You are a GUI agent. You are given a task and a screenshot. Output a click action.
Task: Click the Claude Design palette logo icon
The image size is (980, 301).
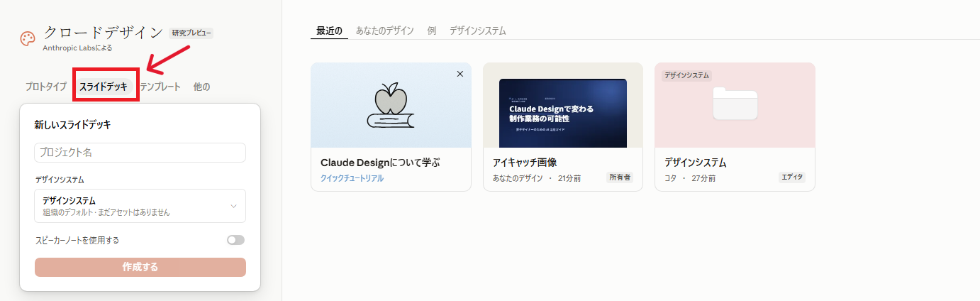(x=28, y=39)
